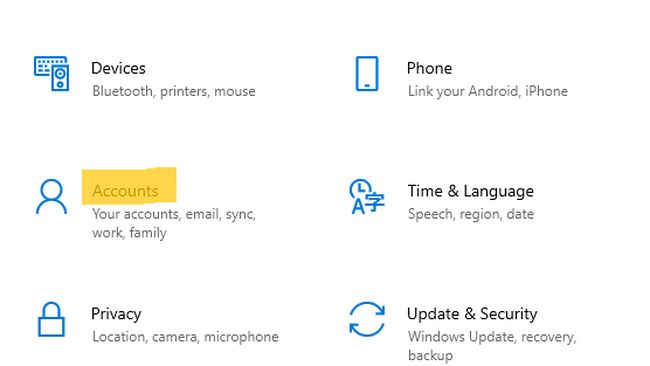
Task: Open the Devices settings title
Action: (118, 68)
